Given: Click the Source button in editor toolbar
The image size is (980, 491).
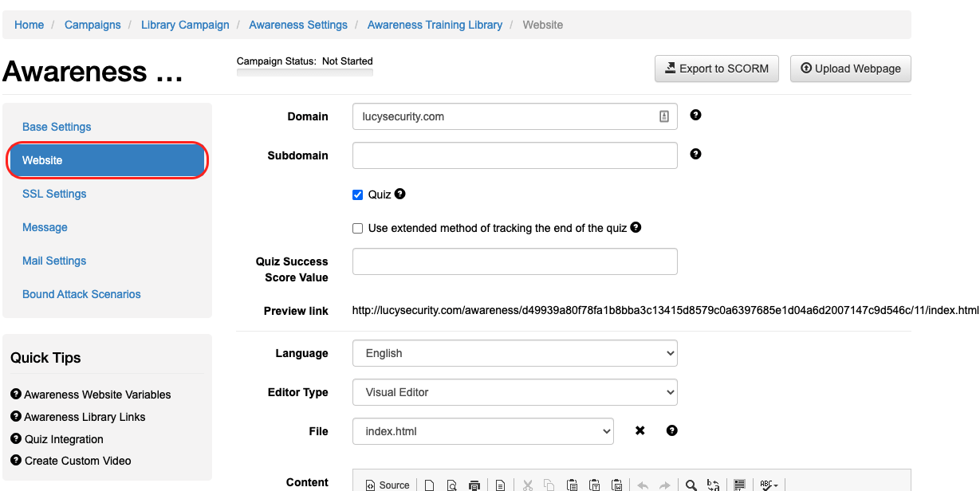Looking at the screenshot, I should coord(388,485).
